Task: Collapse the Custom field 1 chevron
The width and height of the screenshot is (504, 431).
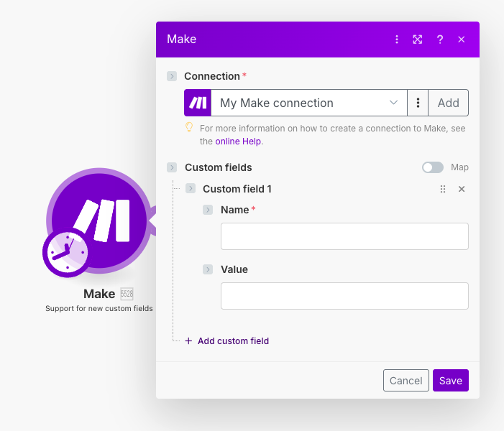Action: [x=191, y=189]
